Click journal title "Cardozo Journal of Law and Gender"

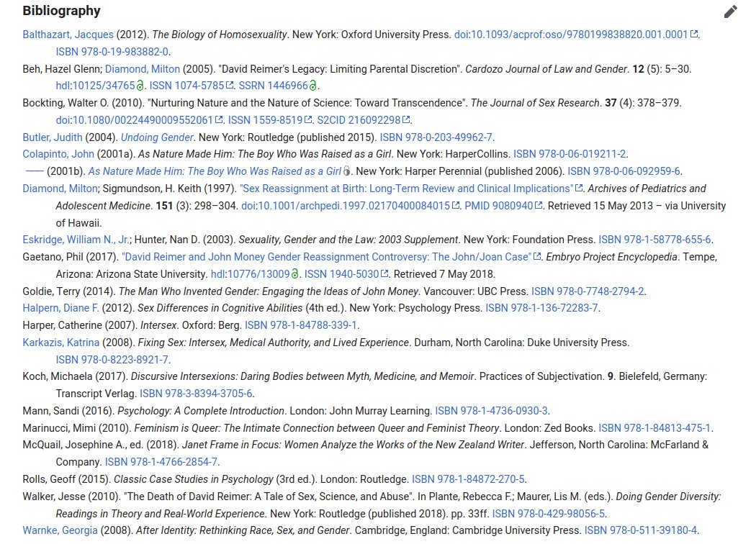tap(546, 69)
